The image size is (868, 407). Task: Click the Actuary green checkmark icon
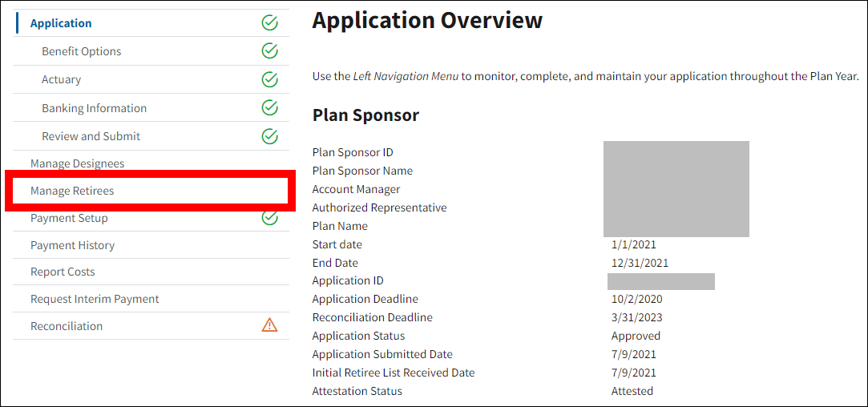pyautogui.click(x=269, y=79)
